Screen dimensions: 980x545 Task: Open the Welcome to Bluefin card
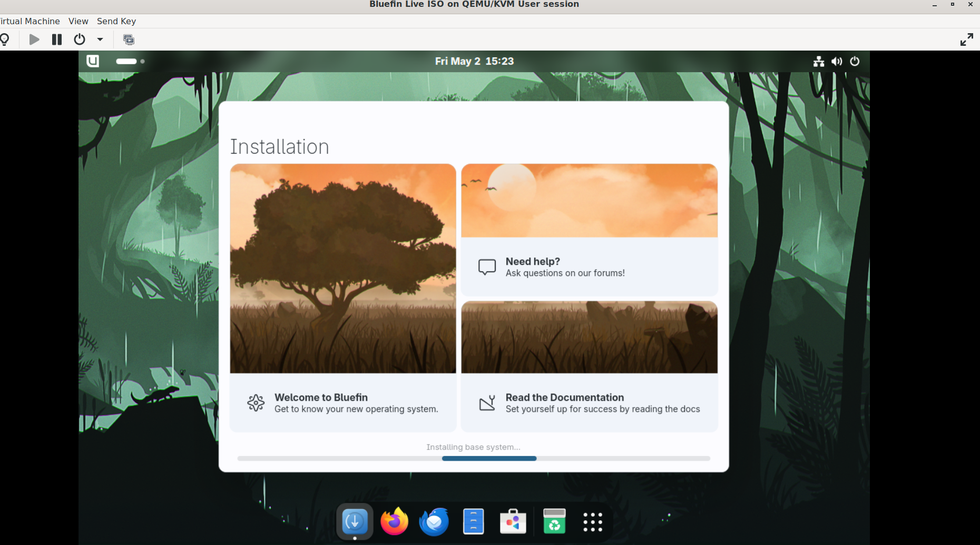343,298
